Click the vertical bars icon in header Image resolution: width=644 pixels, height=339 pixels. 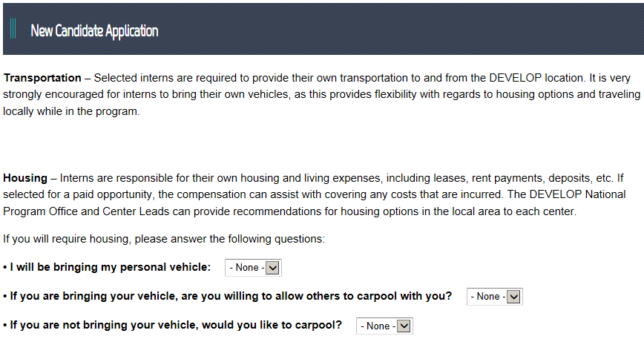point(13,30)
